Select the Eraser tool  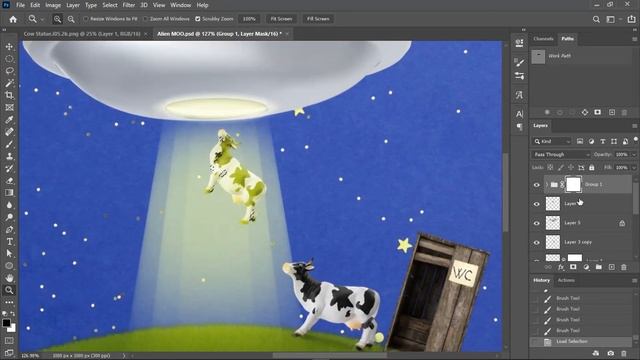9,180
